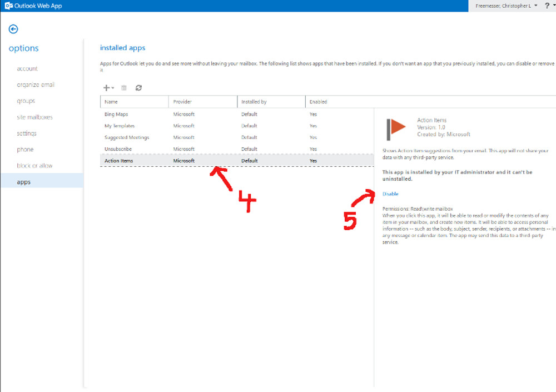
Task: Open block or allow settings
Action: [x=34, y=166]
